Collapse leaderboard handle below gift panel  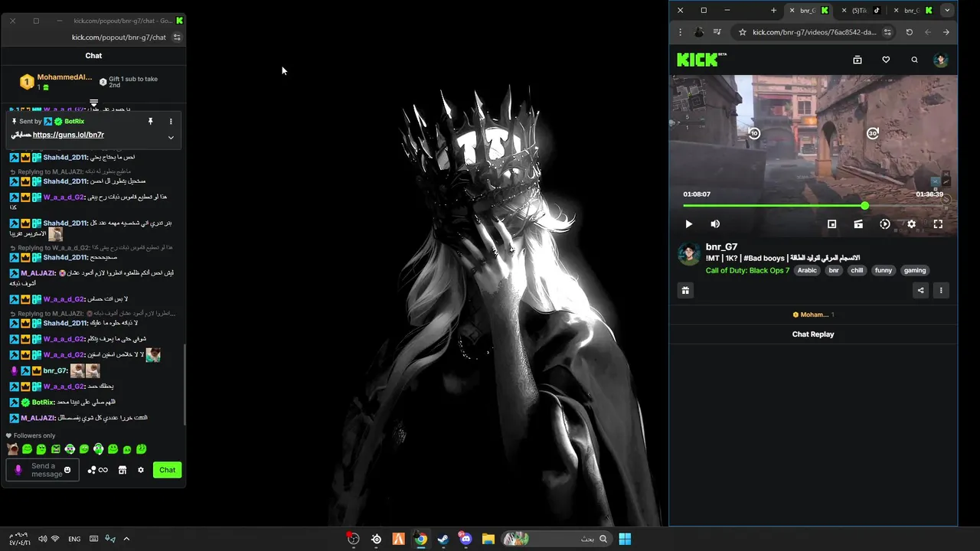93,103
